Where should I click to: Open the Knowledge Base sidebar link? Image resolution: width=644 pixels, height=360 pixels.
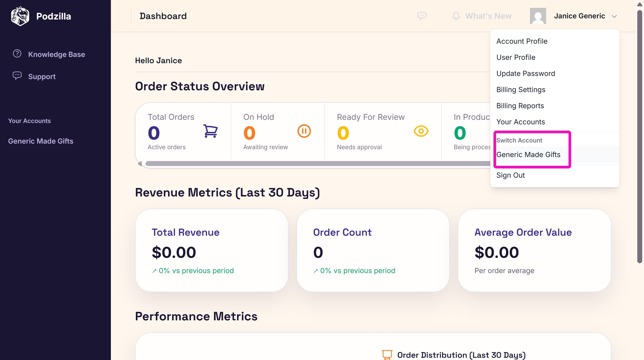pos(56,54)
